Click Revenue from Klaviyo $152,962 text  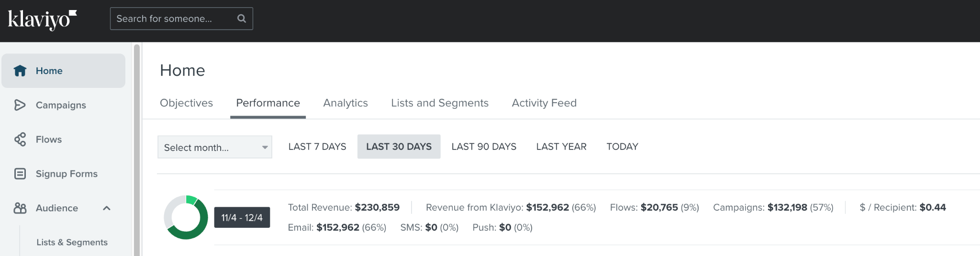pos(511,207)
